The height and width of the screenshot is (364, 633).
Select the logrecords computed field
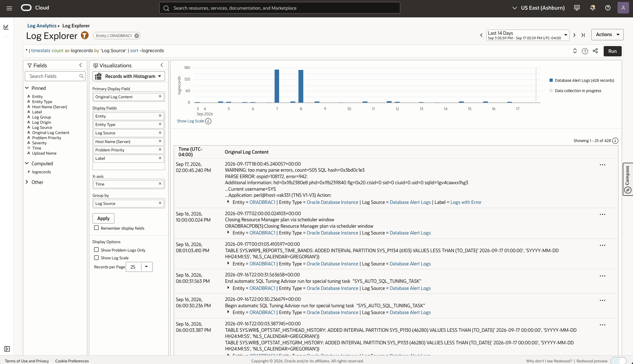coord(42,172)
